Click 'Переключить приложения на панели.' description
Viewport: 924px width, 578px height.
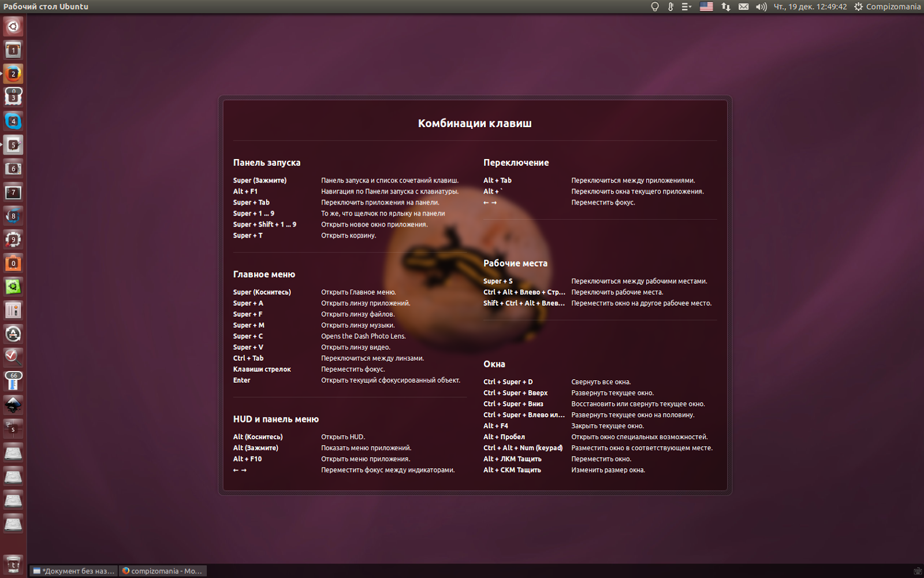(x=380, y=202)
